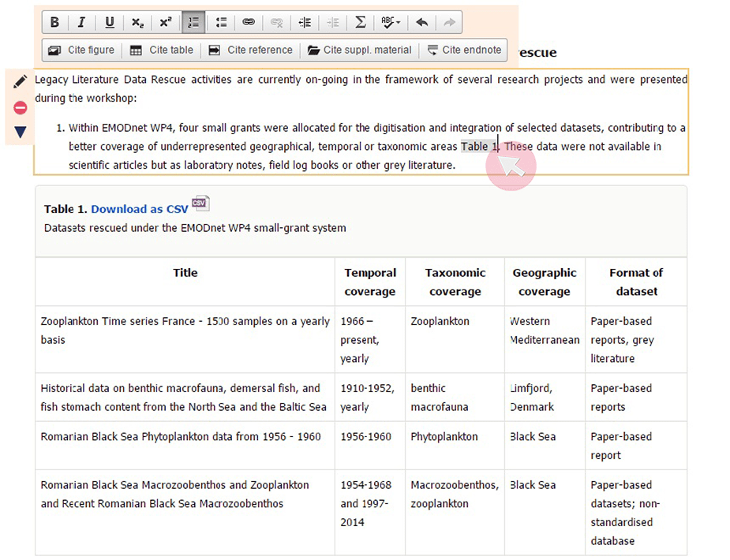Make selected text subscript

pyautogui.click(x=137, y=22)
